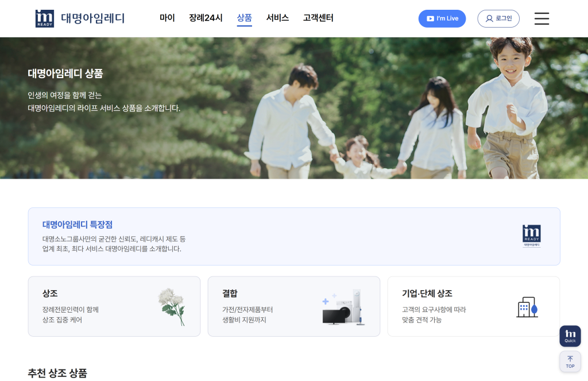
Task: Go to the 고객센터 menu
Action: tap(318, 18)
